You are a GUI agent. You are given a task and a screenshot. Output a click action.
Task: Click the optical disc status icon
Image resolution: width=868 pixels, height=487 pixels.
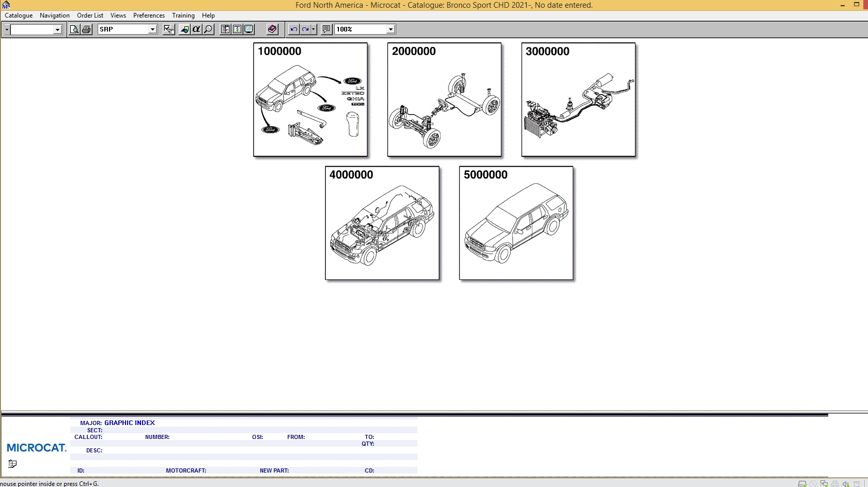pyautogui.click(x=813, y=483)
